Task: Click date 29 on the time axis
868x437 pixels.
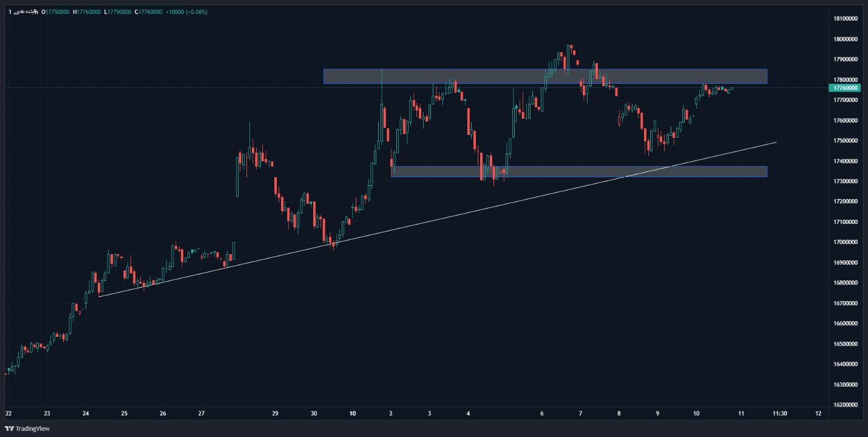Action: (x=275, y=413)
